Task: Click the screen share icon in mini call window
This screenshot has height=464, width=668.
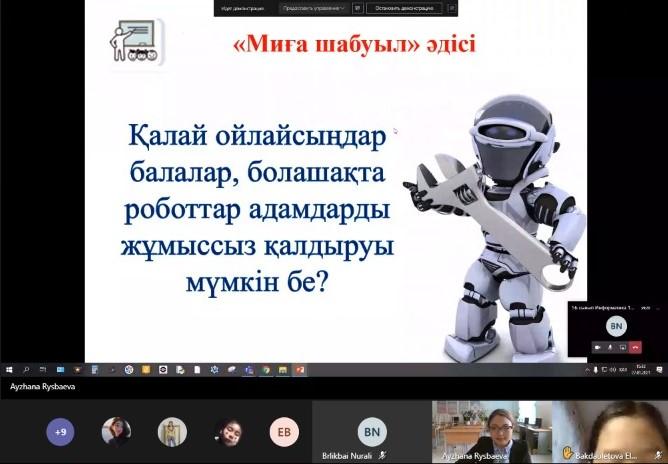Action: [623, 345]
